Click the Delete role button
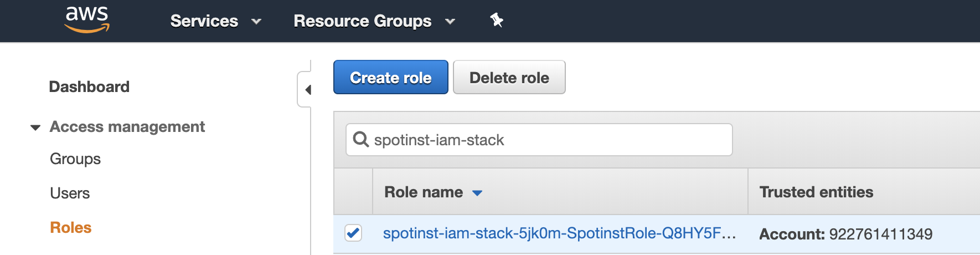The height and width of the screenshot is (255, 980). pyautogui.click(x=509, y=77)
